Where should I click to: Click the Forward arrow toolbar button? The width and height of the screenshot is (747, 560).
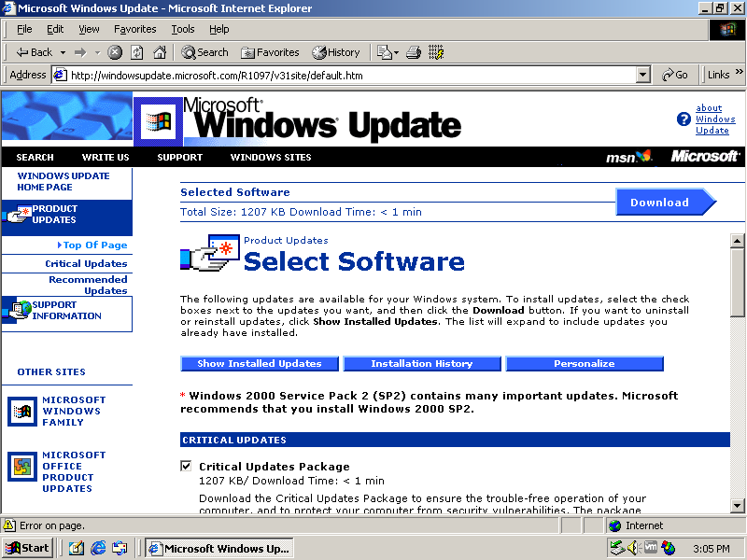pos(80,52)
